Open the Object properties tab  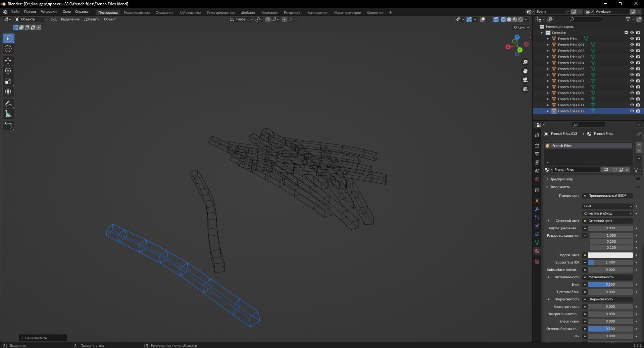[x=537, y=201]
